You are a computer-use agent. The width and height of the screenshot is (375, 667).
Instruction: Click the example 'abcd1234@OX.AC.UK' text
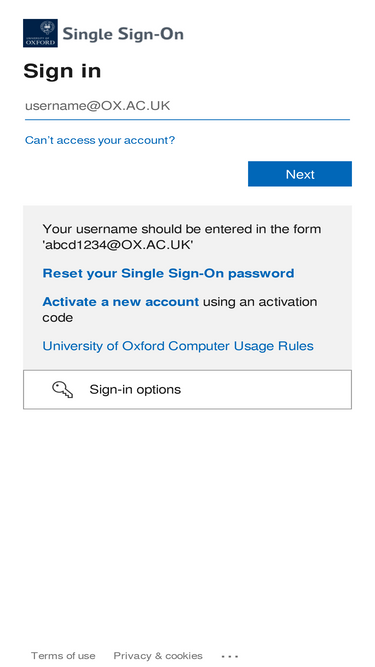pos(117,245)
